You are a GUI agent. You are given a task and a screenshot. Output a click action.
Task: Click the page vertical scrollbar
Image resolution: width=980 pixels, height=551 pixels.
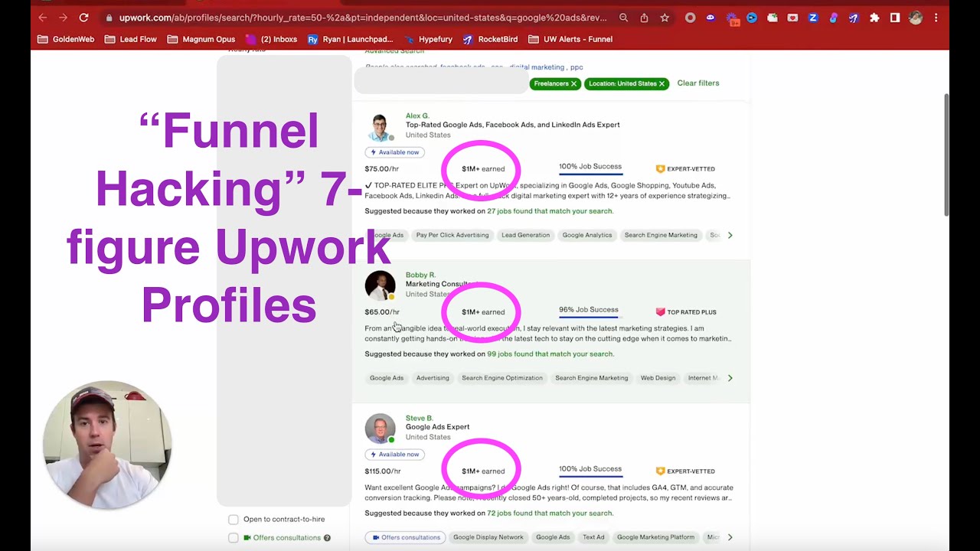point(946,155)
